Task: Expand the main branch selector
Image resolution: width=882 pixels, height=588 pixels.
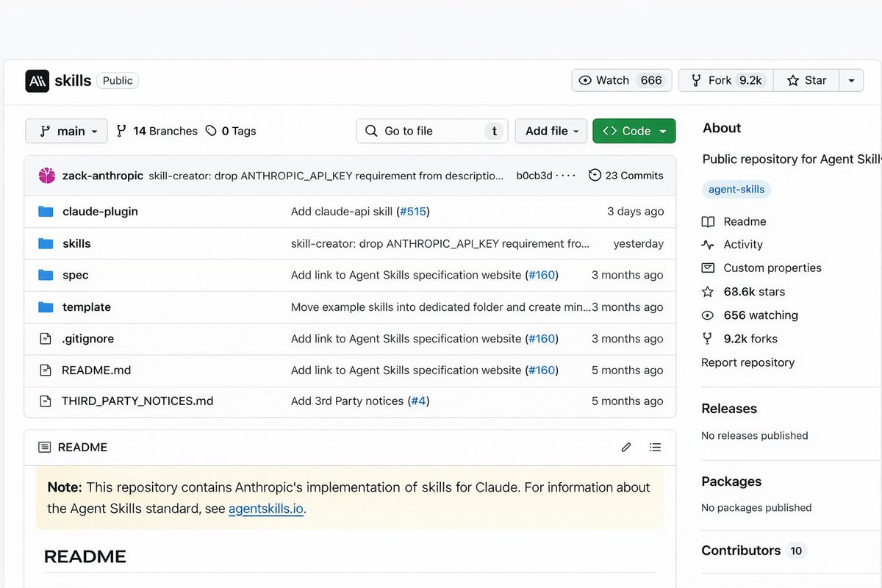Action: (67, 131)
